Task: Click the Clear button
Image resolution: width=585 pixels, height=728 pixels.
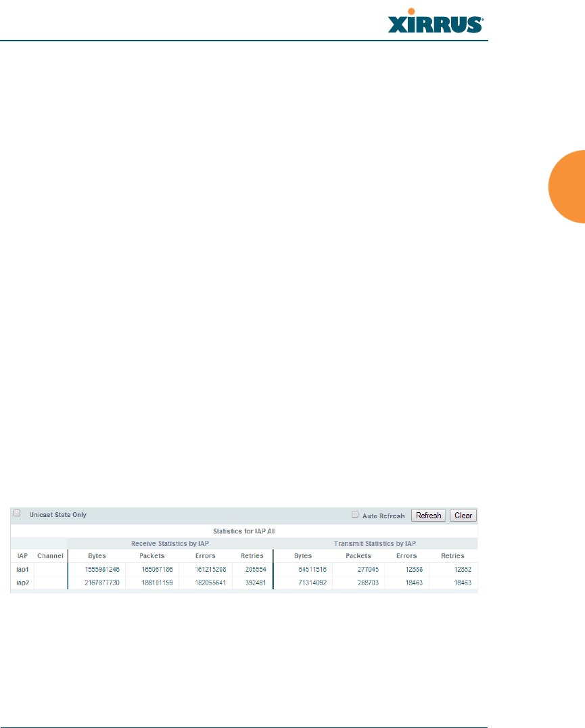Action: tap(463, 516)
